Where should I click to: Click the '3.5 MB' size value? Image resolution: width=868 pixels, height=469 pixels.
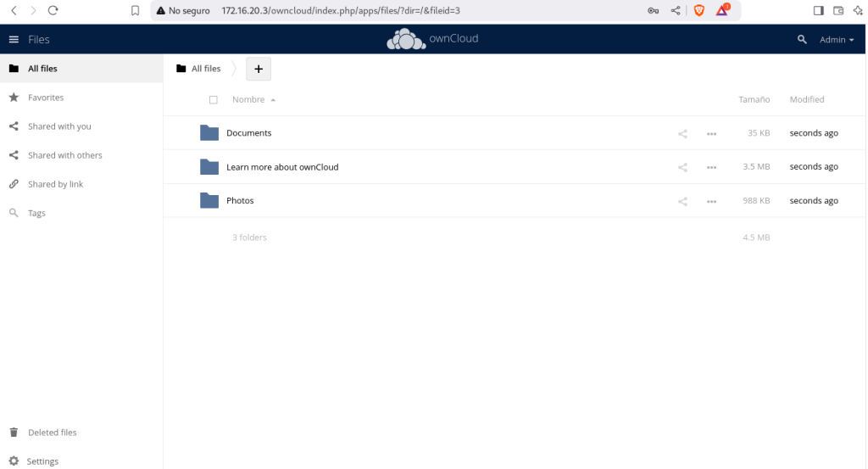coord(756,167)
